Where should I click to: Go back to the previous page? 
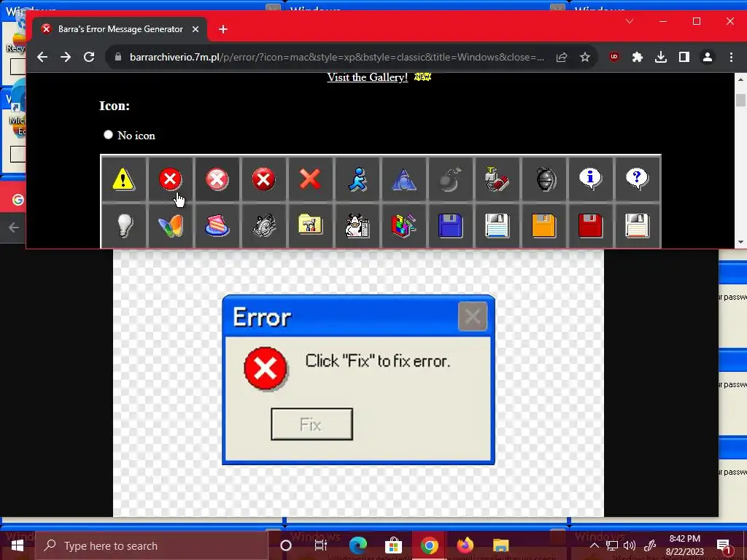[42, 57]
